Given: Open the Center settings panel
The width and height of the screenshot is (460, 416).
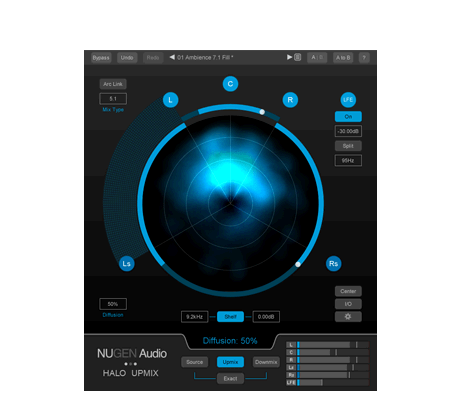Looking at the screenshot, I should [x=348, y=291].
